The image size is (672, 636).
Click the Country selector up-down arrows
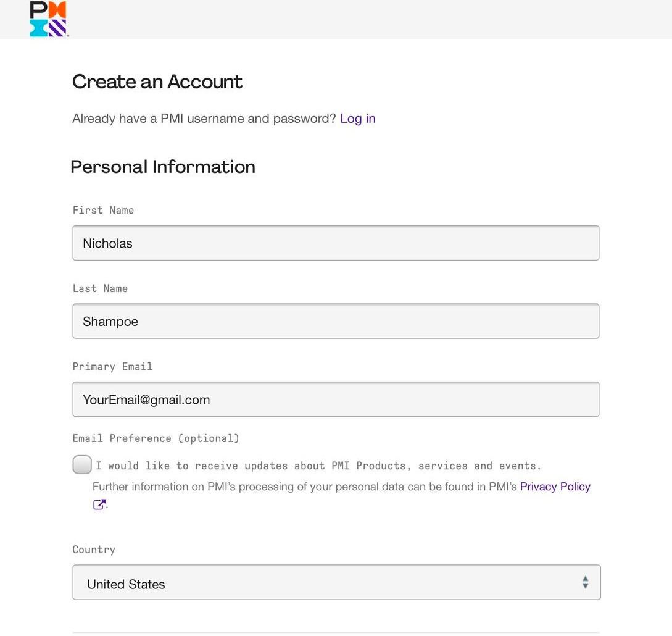pos(585,582)
